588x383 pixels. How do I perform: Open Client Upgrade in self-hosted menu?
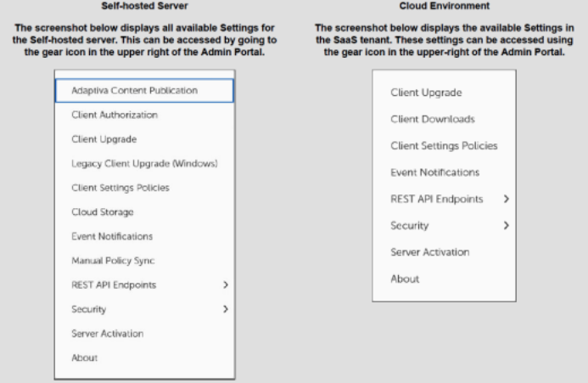[x=104, y=138]
